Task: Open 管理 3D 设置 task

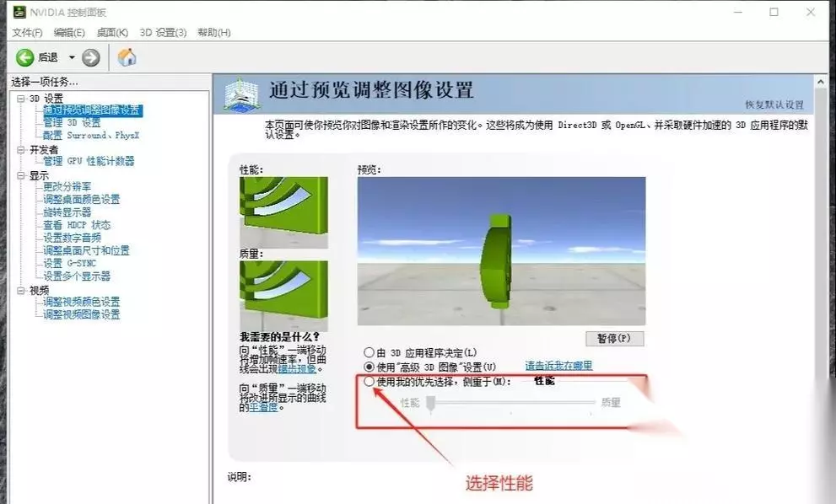Action: 72,122
